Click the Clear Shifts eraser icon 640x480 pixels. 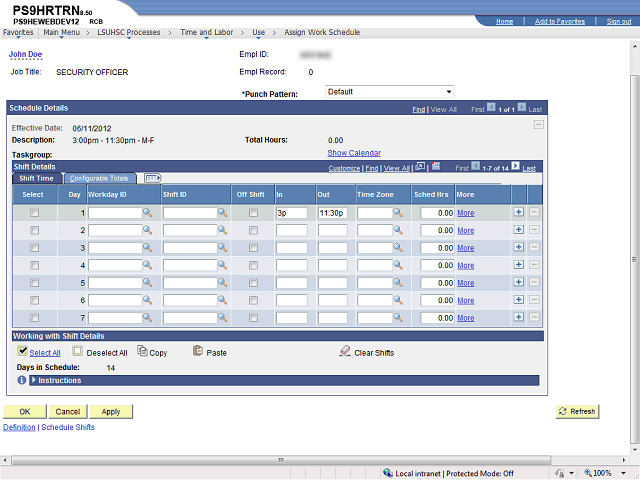point(344,352)
